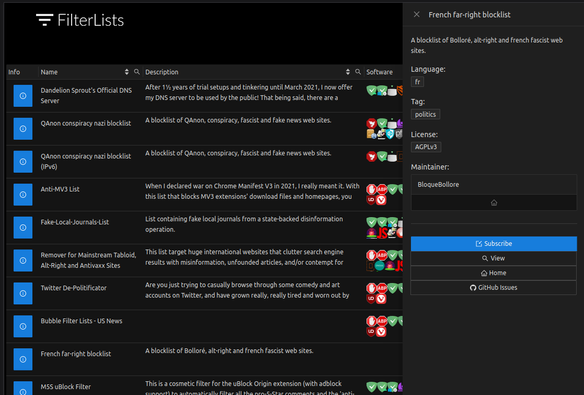Open info for Dandelion Sprout's Official DNS Server

coord(23,96)
